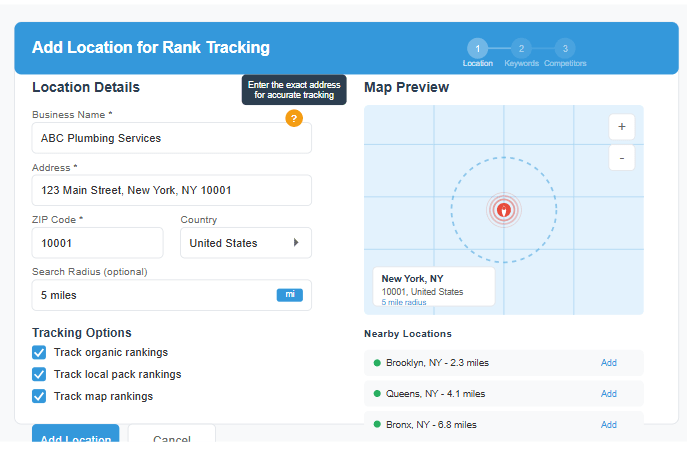Click the red location pin on map
This screenshot has width=687, height=456.
click(504, 210)
